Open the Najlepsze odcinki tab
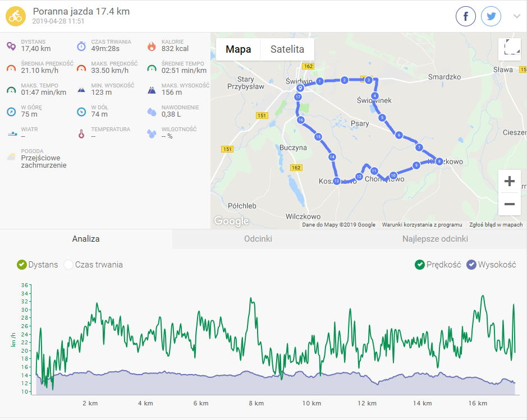The image size is (527, 420). pyautogui.click(x=435, y=239)
